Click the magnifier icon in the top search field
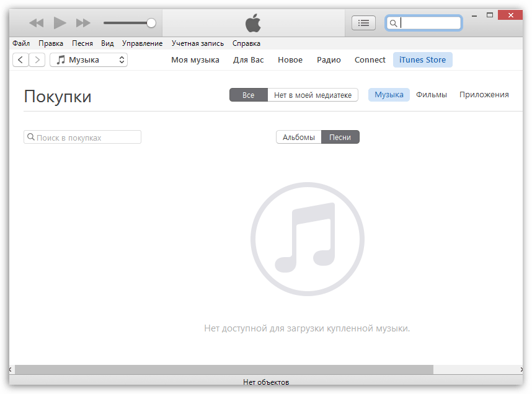The height and width of the screenshot is (394, 532). [393, 24]
